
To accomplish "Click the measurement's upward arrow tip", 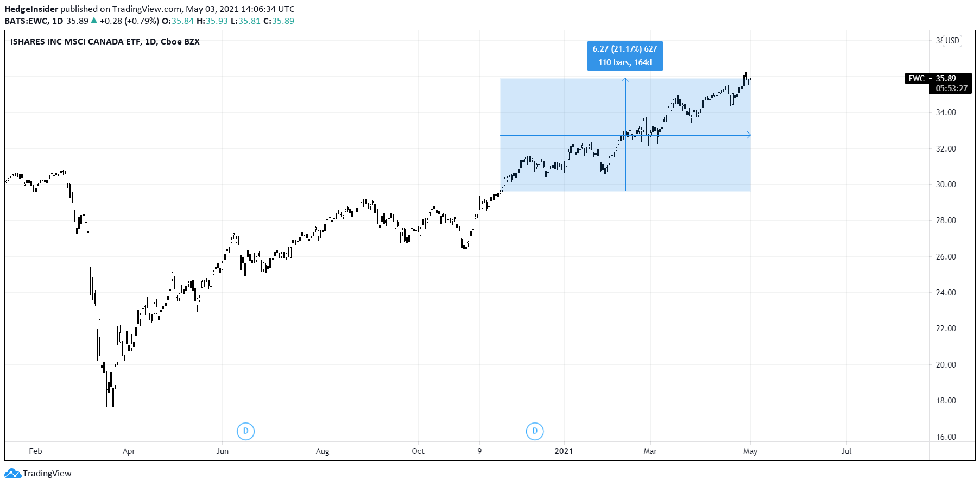I will tap(625, 80).
